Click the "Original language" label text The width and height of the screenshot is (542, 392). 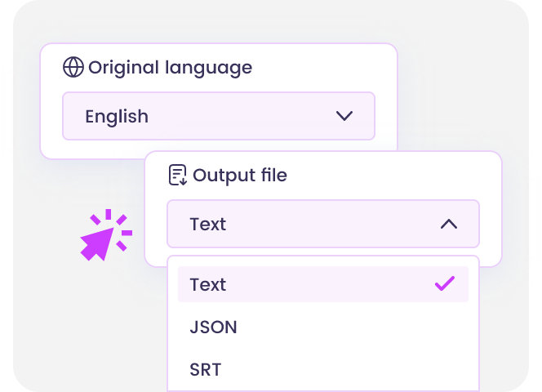click(x=170, y=67)
